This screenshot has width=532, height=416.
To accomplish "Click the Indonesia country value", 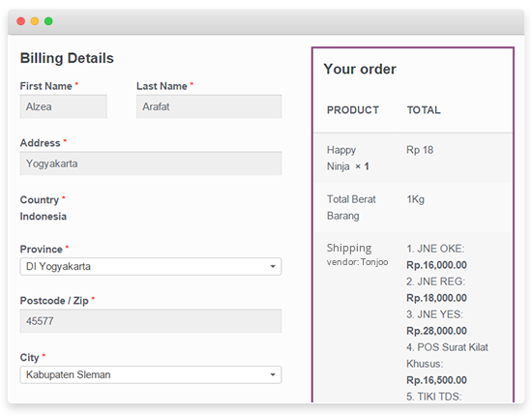I will pyautogui.click(x=44, y=217).
